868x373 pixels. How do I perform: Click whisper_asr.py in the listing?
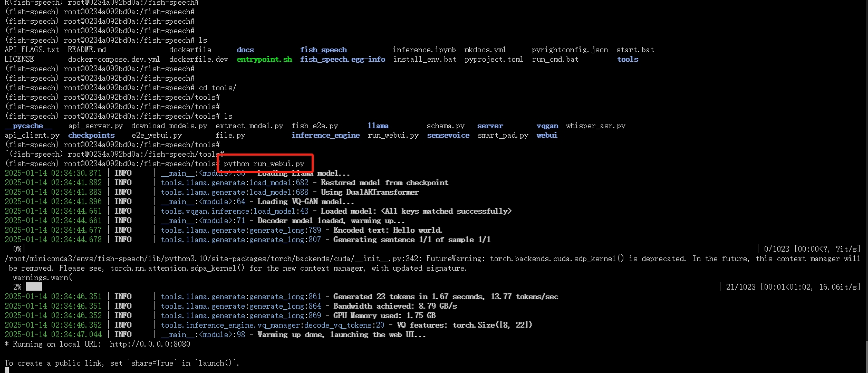pos(596,126)
